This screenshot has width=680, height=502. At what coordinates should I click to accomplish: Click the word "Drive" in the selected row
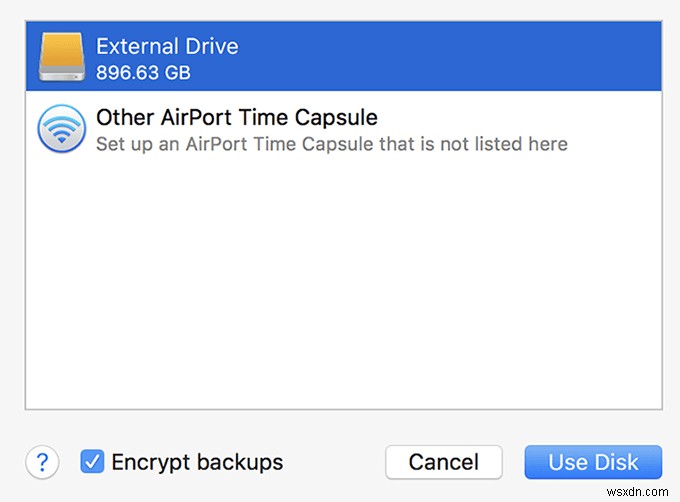[211, 46]
